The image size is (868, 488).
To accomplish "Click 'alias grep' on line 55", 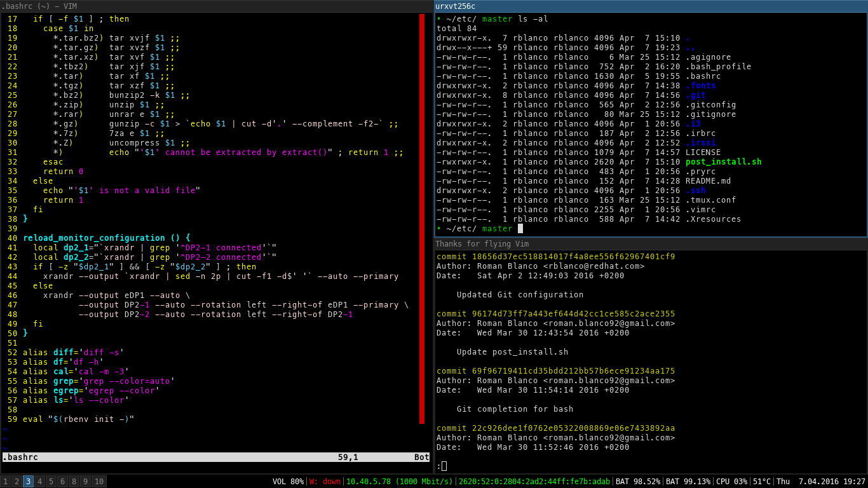I will click(x=48, y=381).
